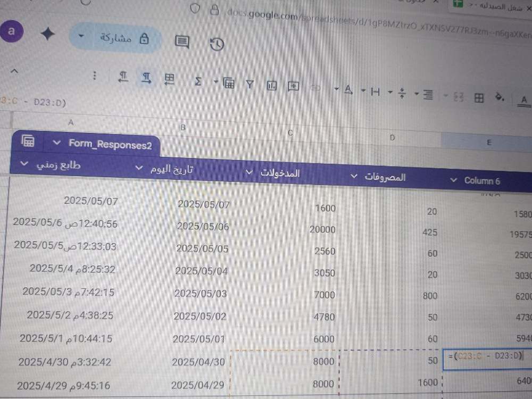Viewport: 532px width, 399px height.
Task: Open text wrapping tool icon
Action: pos(375,92)
